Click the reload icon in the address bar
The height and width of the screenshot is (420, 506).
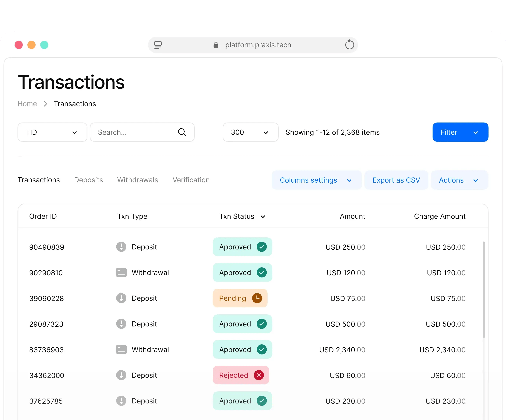[x=349, y=45]
